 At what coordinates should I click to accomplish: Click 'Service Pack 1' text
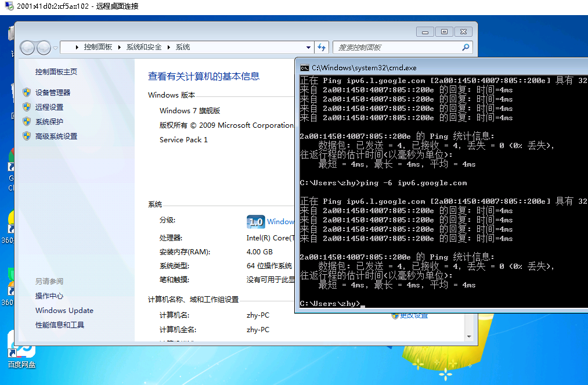[184, 140]
